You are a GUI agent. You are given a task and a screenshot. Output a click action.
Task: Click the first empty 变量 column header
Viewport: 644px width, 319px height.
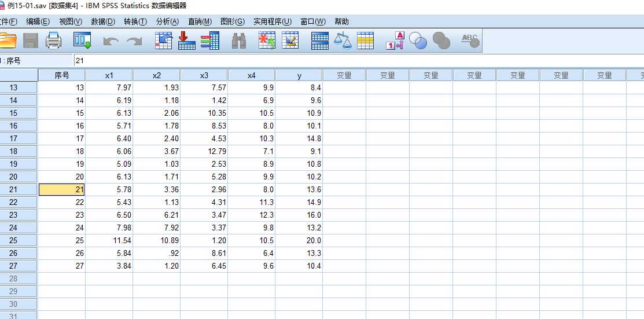pyautogui.click(x=344, y=75)
